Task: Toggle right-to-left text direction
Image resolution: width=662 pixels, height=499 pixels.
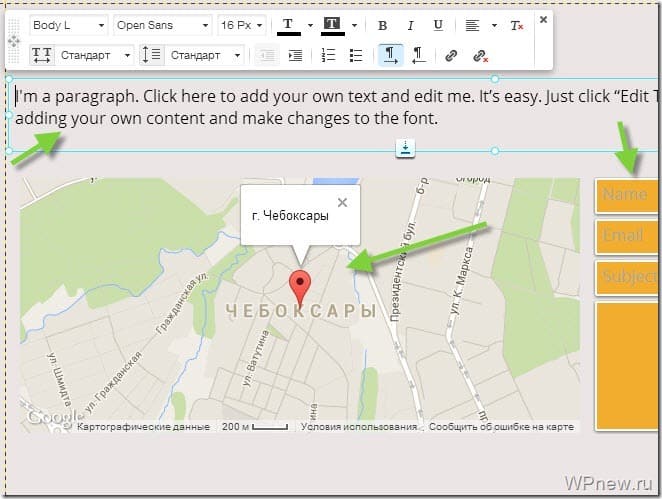Action: 418,55
